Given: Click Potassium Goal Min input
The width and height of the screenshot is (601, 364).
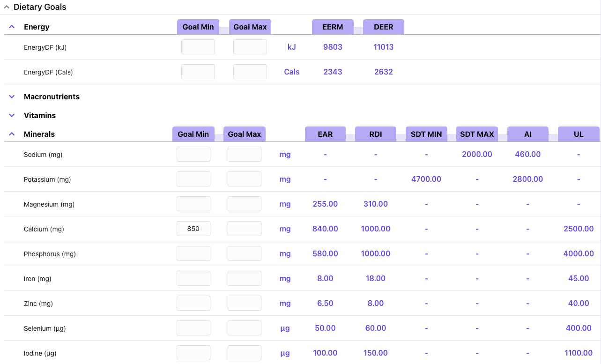Looking at the screenshot, I should point(193,179).
